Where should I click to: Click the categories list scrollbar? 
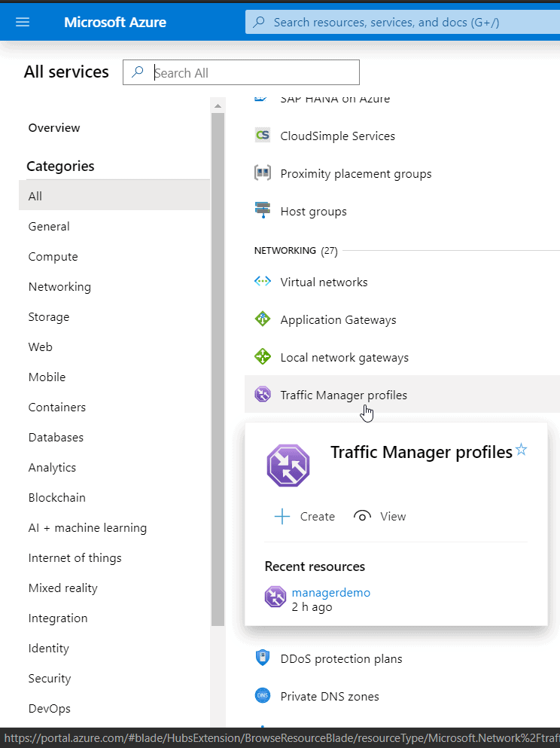click(218, 362)
